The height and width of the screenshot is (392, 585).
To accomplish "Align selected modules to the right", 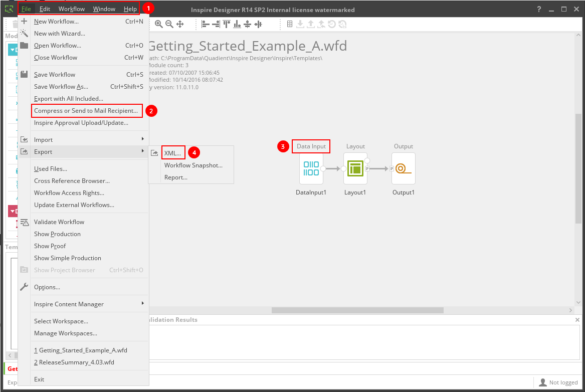I will 216,24.
